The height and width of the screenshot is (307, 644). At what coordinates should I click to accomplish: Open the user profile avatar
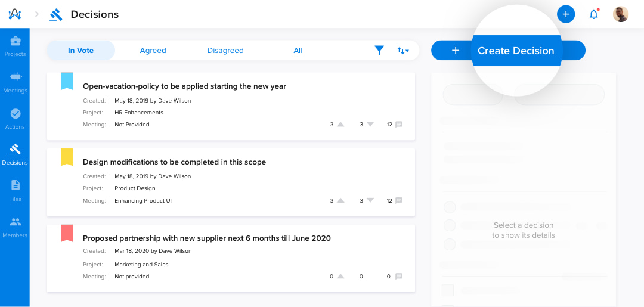click(x=621, y=14)
